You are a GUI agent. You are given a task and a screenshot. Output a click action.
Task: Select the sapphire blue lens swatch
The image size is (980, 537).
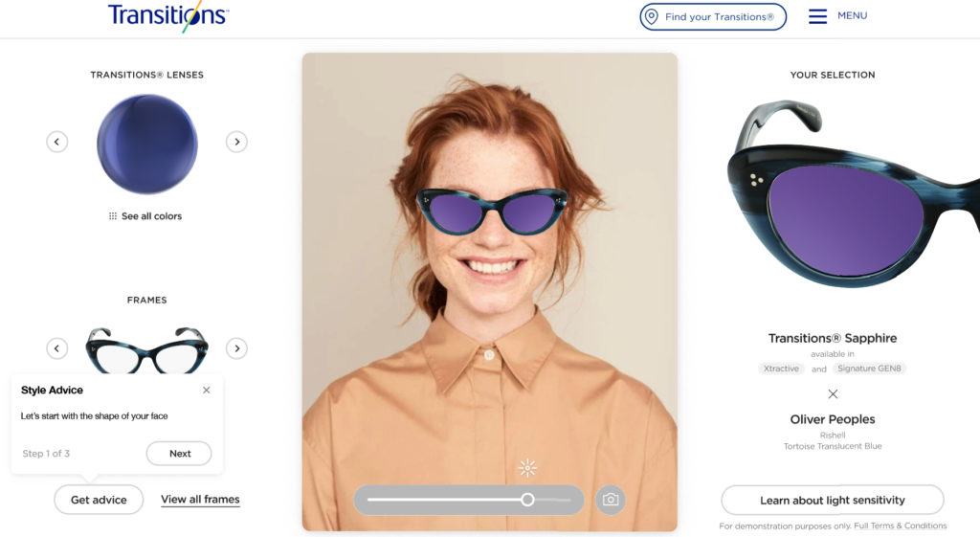pyautogui.click(x=146, y=144)
